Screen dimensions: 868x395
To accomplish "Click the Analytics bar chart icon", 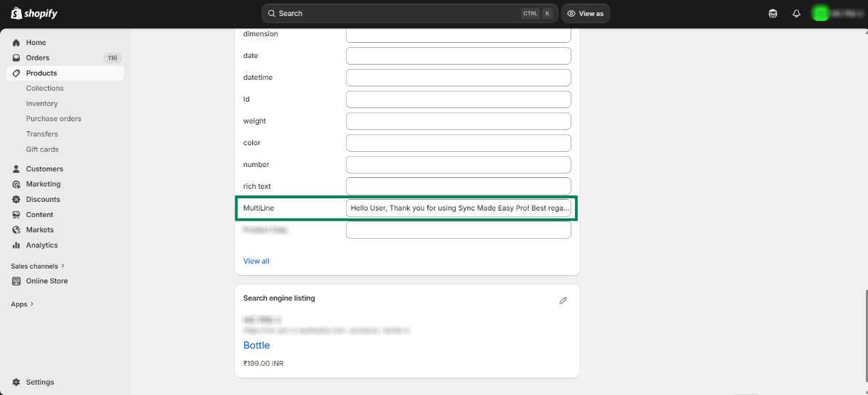I will pyautogui.click(x=16, y=245).
